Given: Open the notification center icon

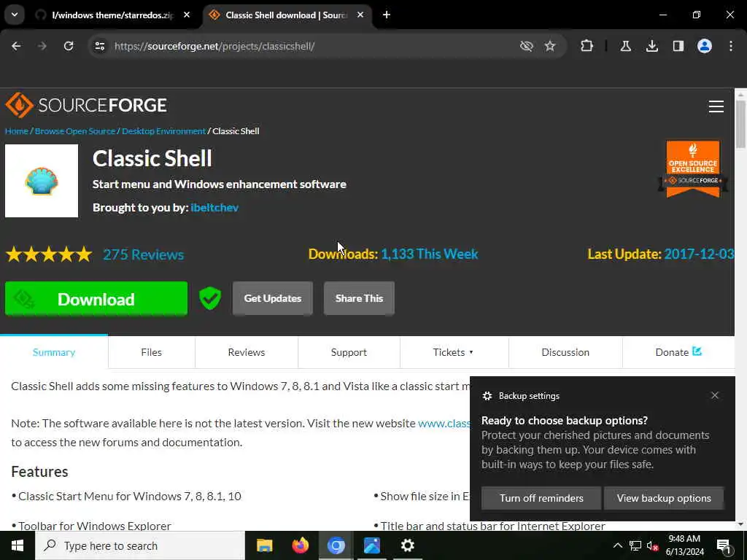Looking at the screenshot, I should click(724, 545).
